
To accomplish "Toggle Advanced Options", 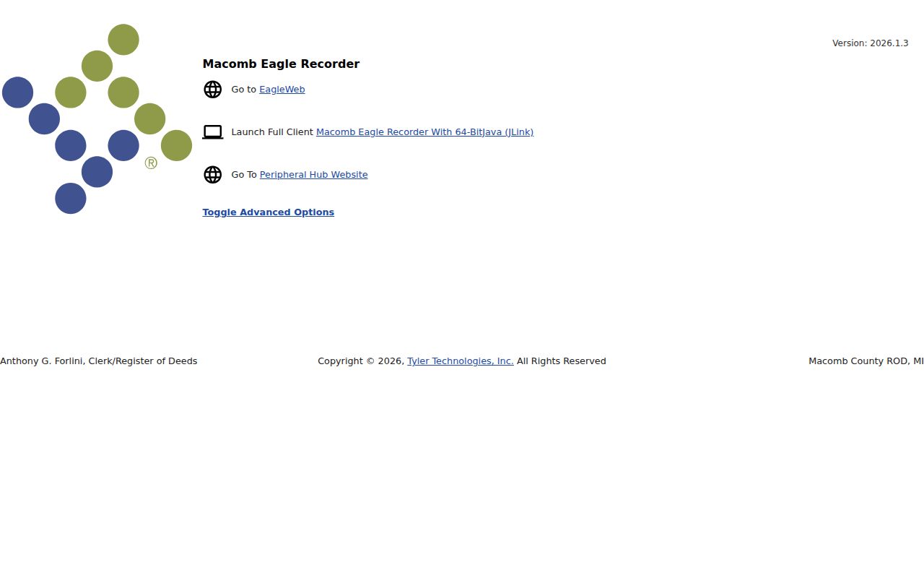I will [268, 212].
